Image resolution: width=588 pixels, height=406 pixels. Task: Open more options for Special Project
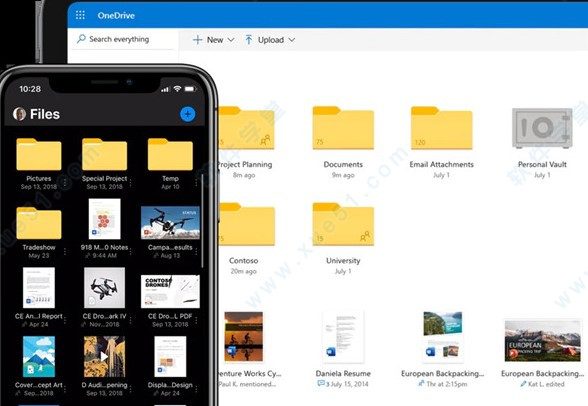[x=130, y=183]
